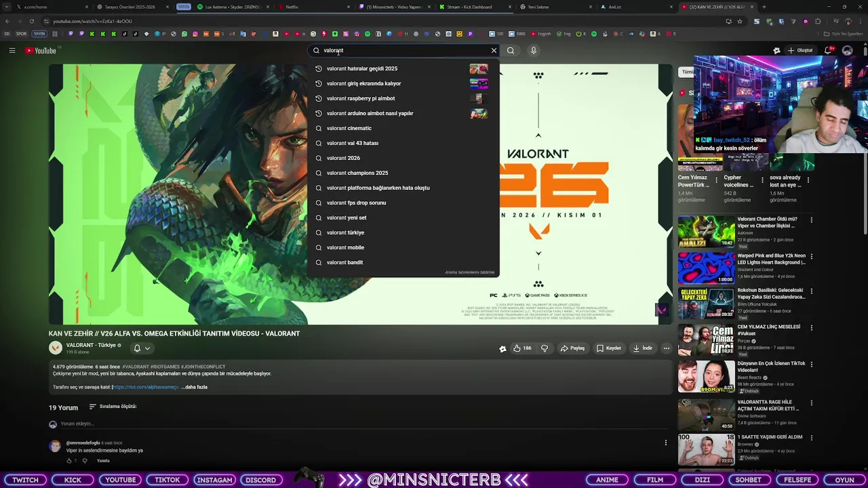Like the video with thumbs up

(522, 348)
